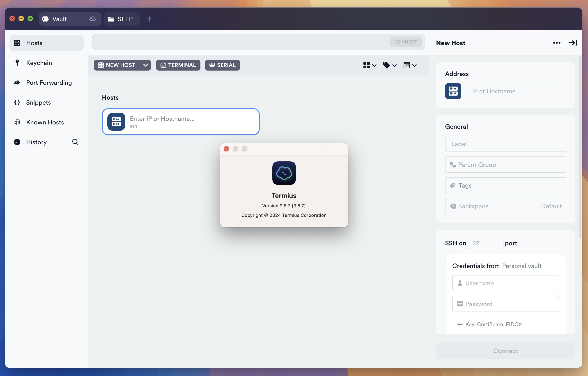This screenshot has height=376, width=588.
Task: Click the History search magnifier icon
Action: click(x=75, y=142)
